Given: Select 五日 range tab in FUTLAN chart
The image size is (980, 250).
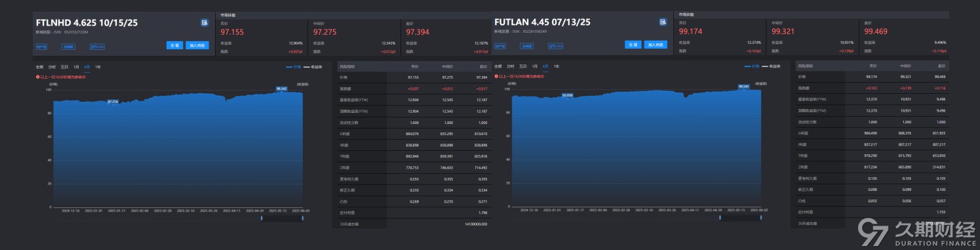Looking at the screenshot, I should [522, 66].
